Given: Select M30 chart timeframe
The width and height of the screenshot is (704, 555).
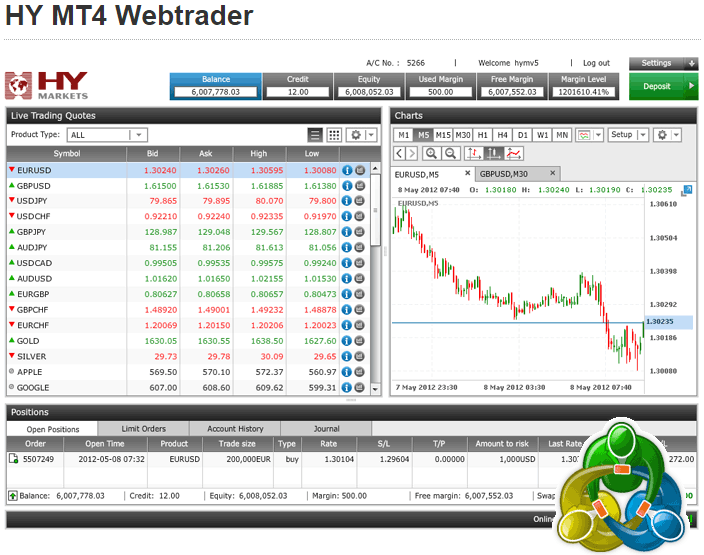Looking at the screenshot, I should click(x=463, y=135).
